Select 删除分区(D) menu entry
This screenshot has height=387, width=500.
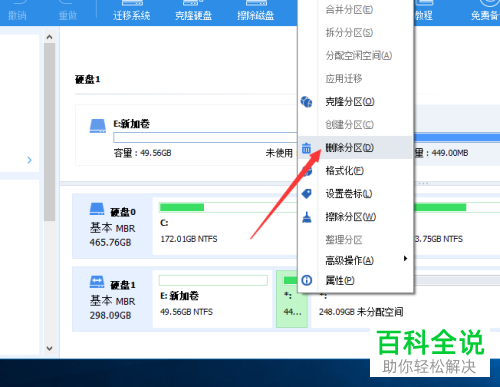[355, 147]
